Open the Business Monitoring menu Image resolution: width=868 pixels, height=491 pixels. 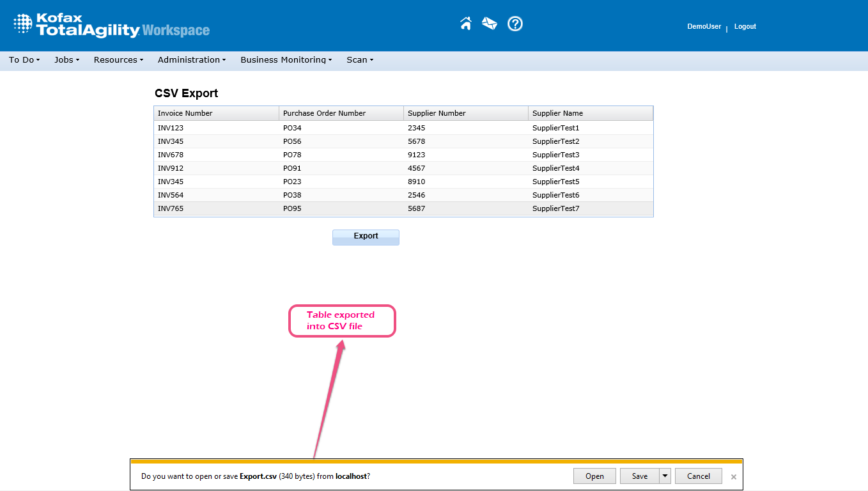click(x=286, y=60)
